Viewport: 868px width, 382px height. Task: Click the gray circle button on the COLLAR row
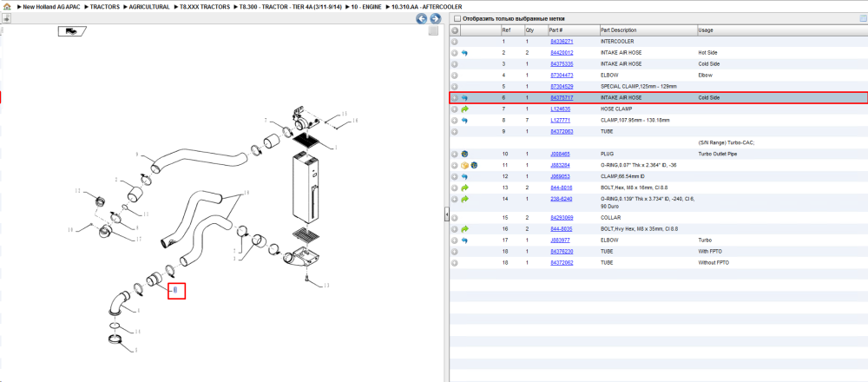pyautogui.click(x=455, y=218)
